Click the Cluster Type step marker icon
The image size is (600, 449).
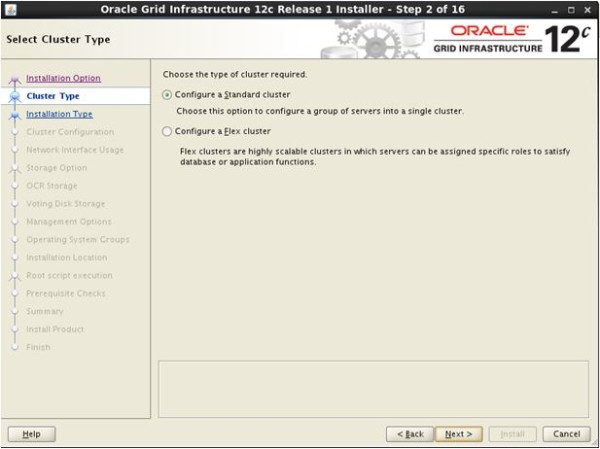[x=15, y=96]
